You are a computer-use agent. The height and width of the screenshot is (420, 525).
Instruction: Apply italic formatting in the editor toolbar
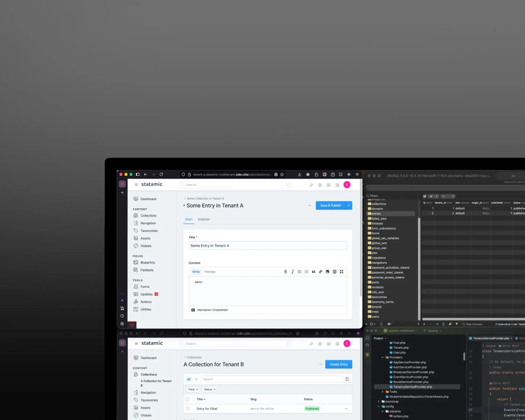(x=293, y=272)
